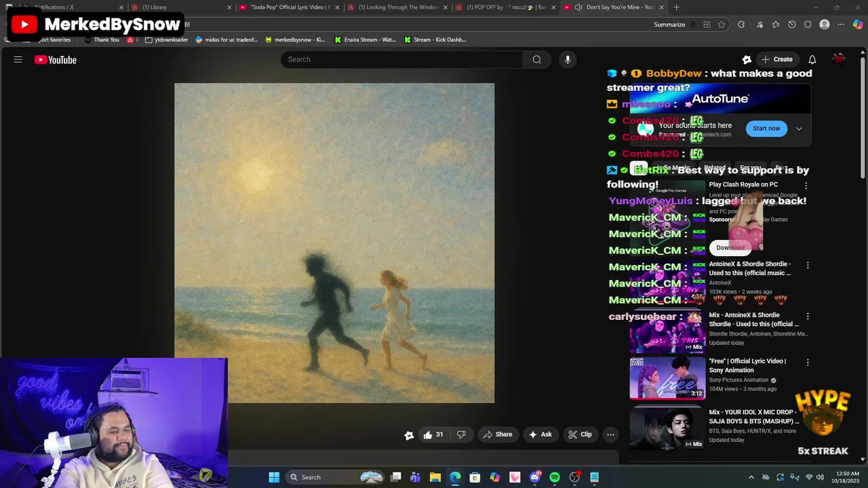The width and height of the screenshot is (868, 488).
Task: Open Edge browser history icon
Action: point(791,24)
